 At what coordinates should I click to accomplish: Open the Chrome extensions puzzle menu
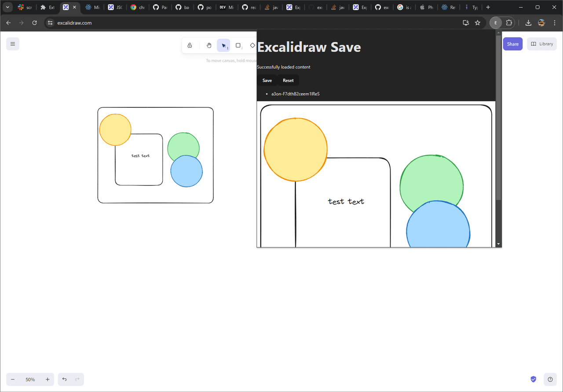509,23
